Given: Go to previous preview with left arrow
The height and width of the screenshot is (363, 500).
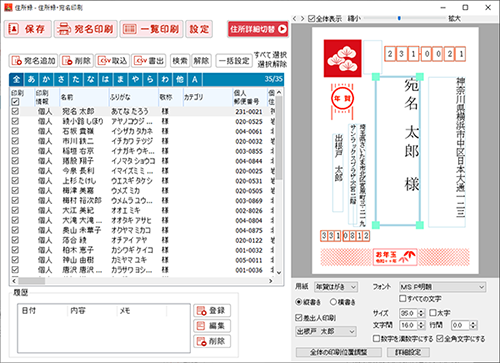Looking at the screenshot, I should coord(294,19).
